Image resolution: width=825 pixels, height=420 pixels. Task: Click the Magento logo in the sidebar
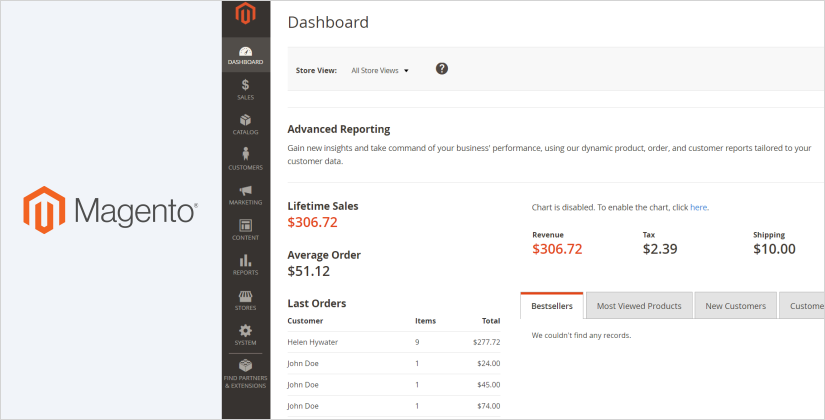pos(245,14)
